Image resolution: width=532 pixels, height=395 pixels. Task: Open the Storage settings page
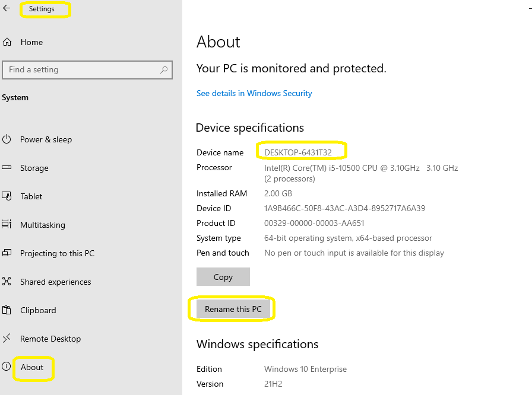coord(34,168)
